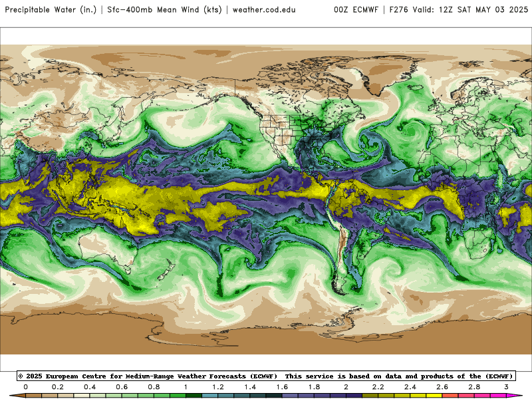Click the weather.cod.edu source text
The height and width of the screenshot is (399, 532).
coord(264,10)
